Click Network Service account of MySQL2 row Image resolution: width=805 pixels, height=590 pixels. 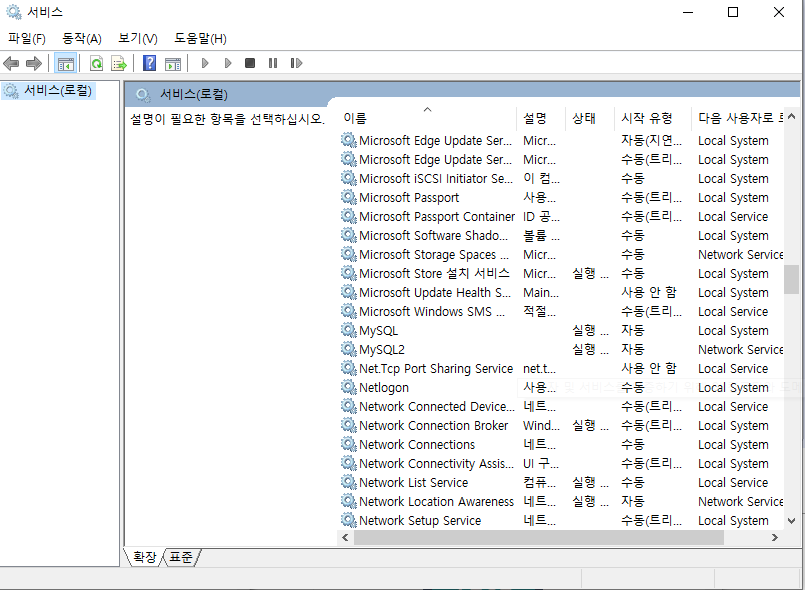coord(740,350)
